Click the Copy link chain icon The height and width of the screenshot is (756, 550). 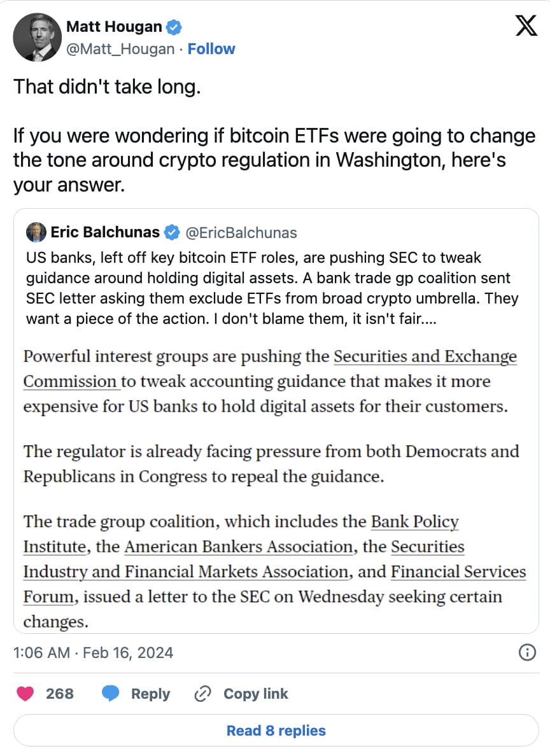click(202, 694)
